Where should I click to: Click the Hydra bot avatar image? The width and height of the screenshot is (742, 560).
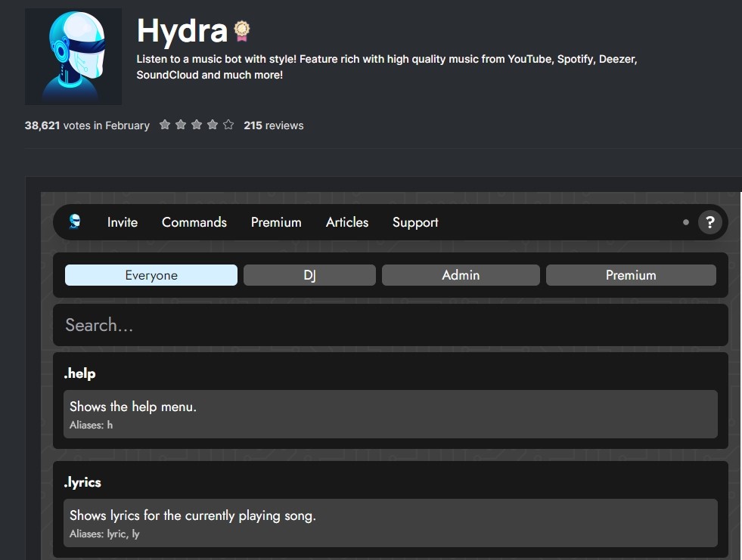(73, 56)
